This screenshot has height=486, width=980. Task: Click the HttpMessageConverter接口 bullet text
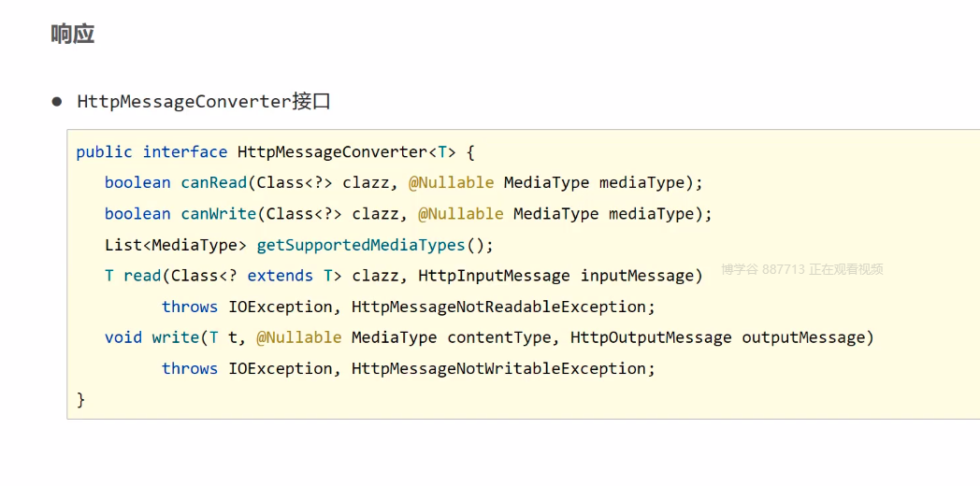(x=204, y=102)
